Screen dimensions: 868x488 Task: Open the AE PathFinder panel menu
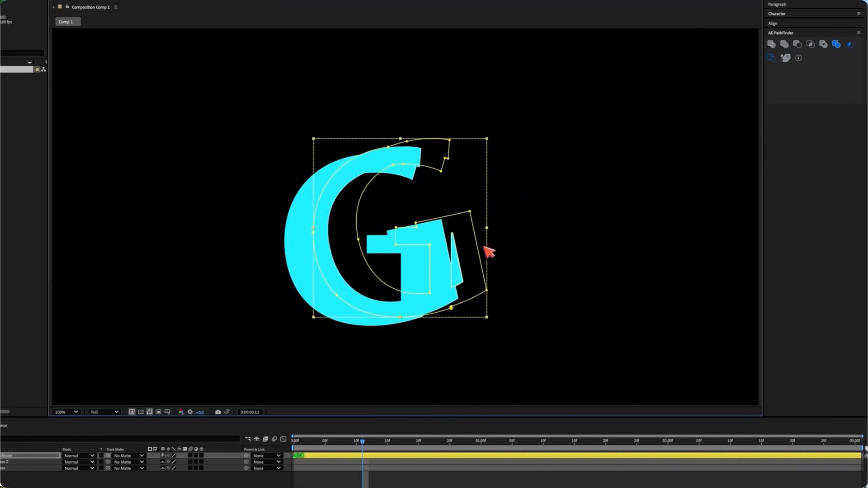point(859,33)
